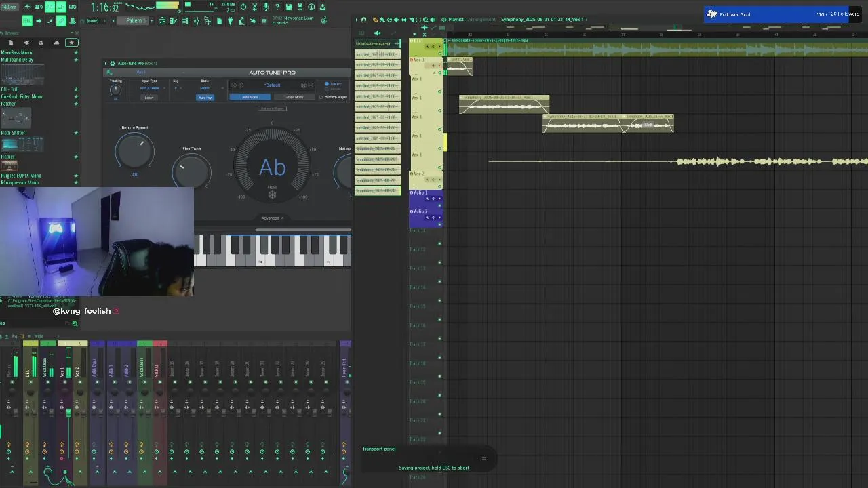
Task: Toggle favorite star for MaxxBass Mono
Action: [76, 52]
